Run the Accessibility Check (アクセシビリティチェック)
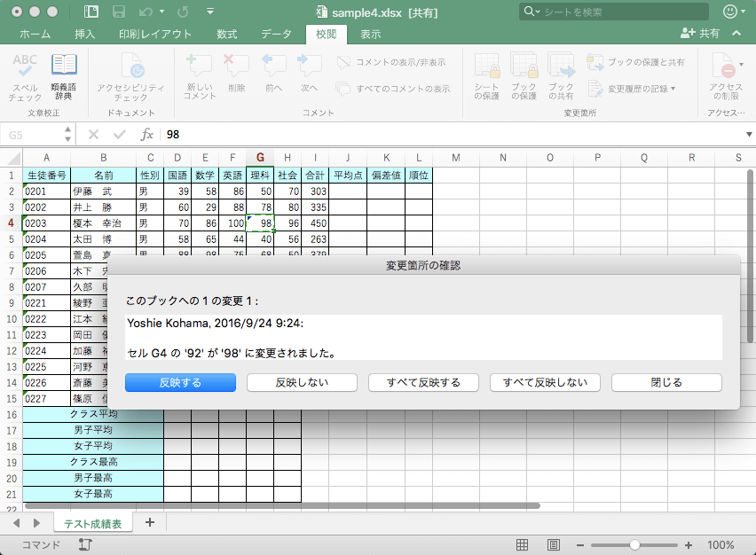756x555 pixels. pyautogui.click(x=130, y=77)
